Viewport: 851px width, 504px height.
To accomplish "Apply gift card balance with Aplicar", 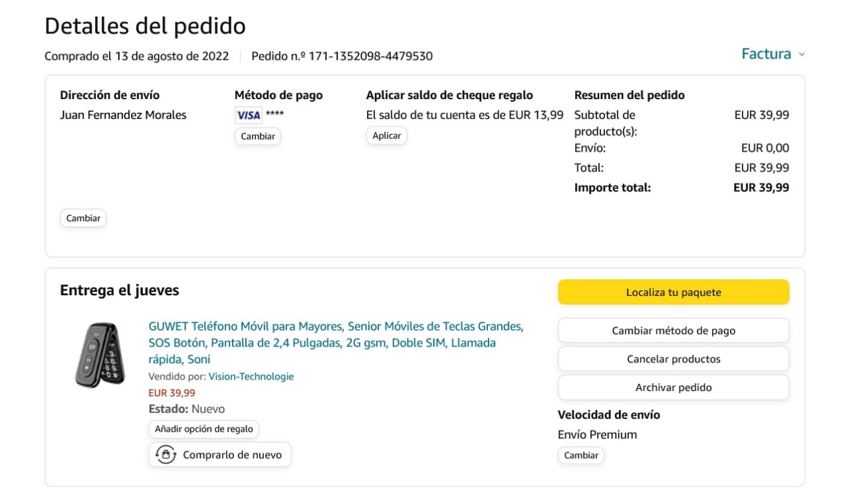I will pyautogui.click(x=386, y=136).
